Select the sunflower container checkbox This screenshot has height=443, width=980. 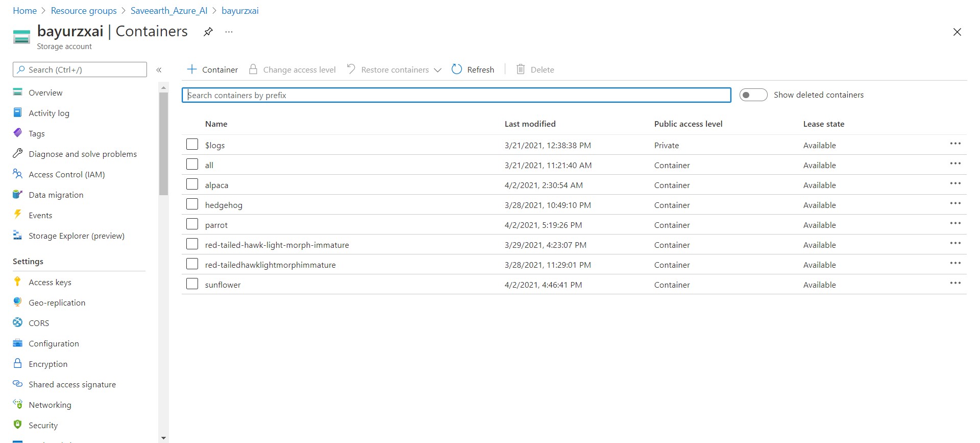pyautogui.click(x=192, y=284)
